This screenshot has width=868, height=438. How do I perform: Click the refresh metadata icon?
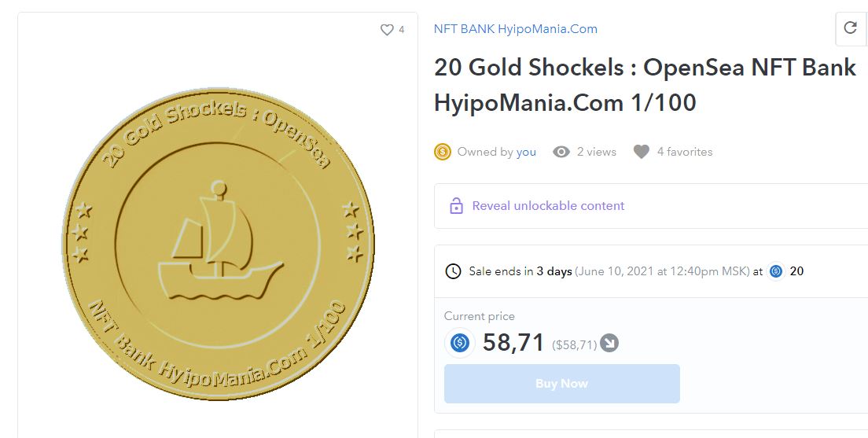tap(850, 28)
